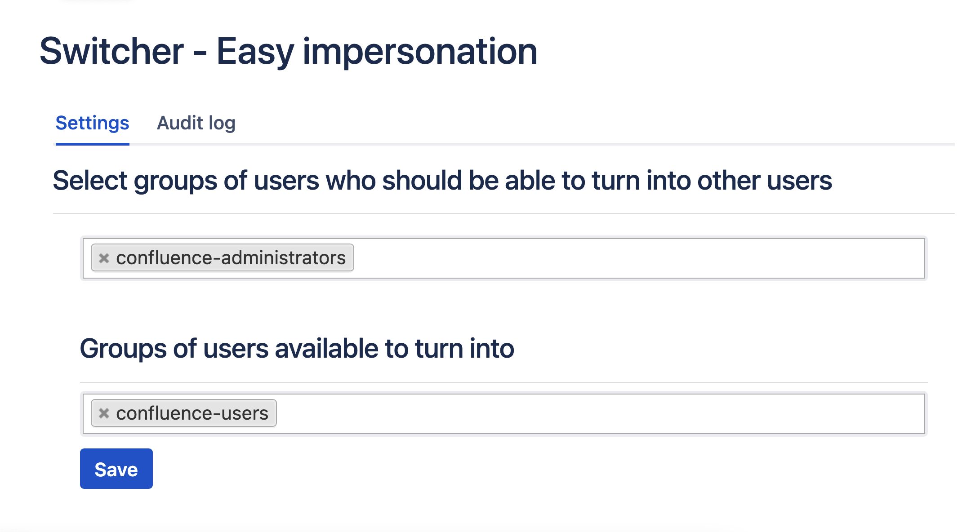
Task: Click the word 'log' in Audit log
Action: coord(222,123)
